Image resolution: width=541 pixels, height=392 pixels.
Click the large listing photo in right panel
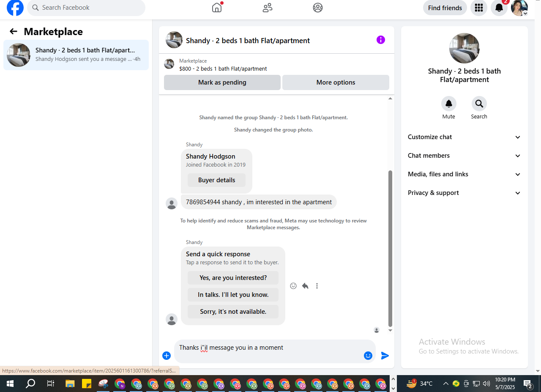[464, 48]
